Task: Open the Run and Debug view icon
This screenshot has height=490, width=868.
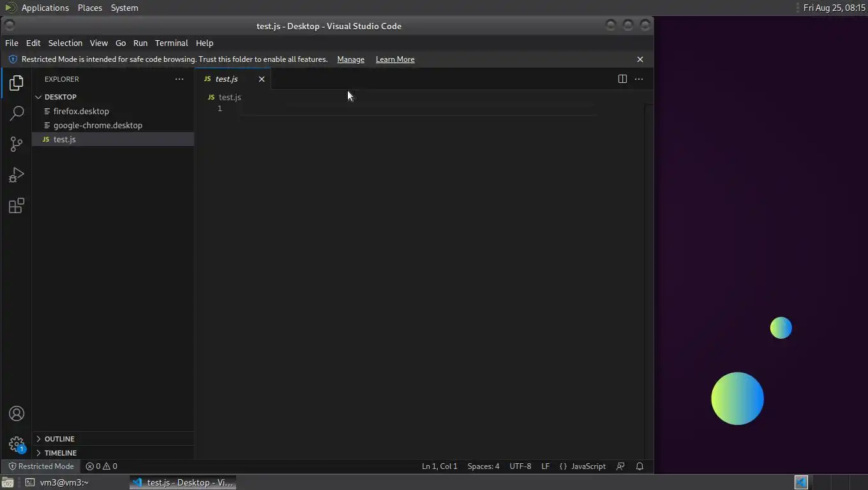Action: (x=17, y=175)
